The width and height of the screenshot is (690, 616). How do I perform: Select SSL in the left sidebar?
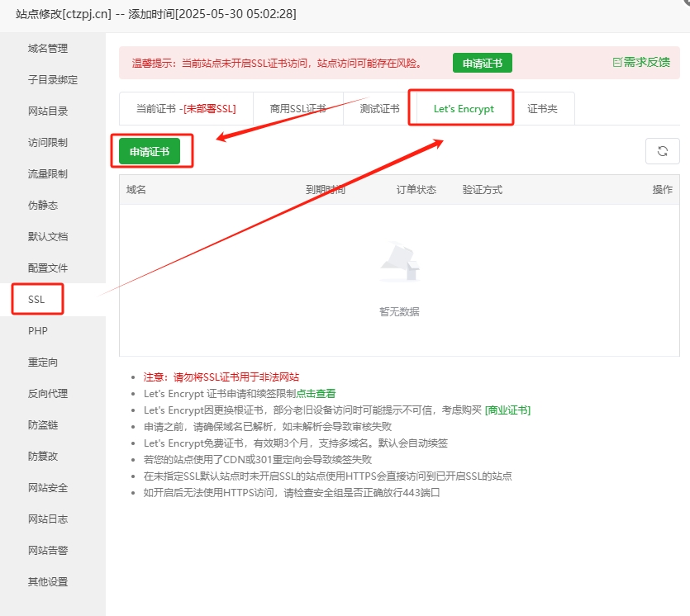[37, 300]
